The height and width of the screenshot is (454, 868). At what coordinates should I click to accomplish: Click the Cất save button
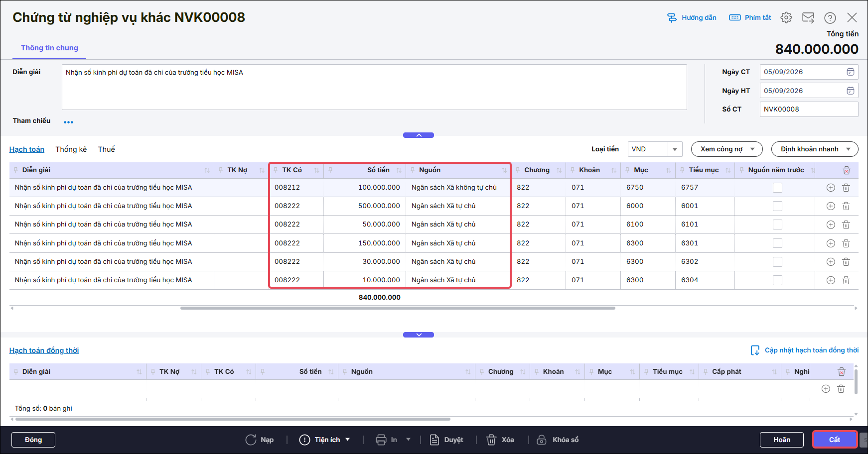tap(835, 440)
